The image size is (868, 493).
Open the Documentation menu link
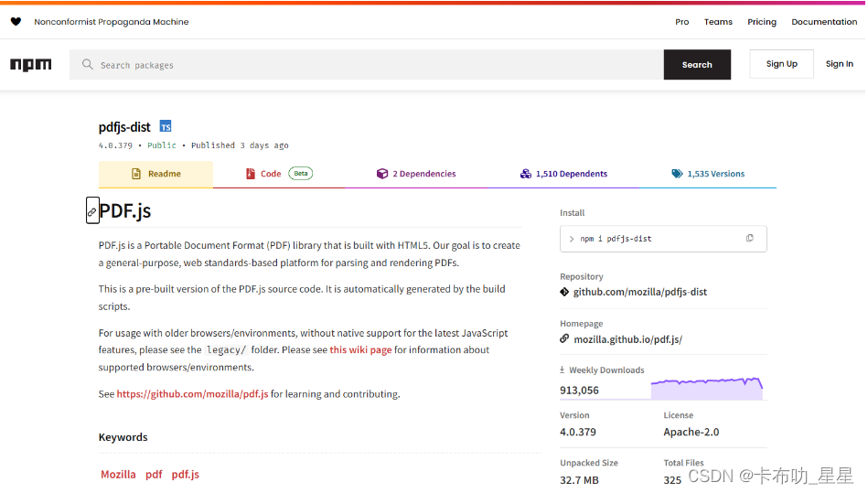pyautogui.click(x=824, y=22)
